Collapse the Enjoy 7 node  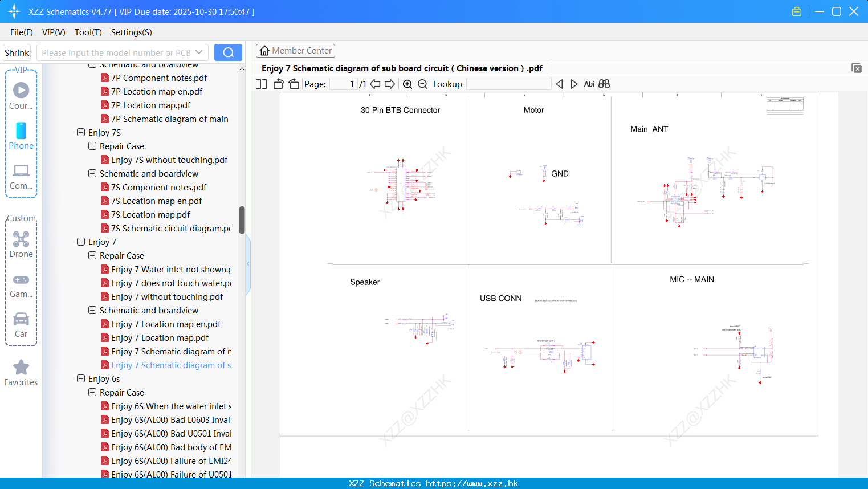(x=81, y=242)
